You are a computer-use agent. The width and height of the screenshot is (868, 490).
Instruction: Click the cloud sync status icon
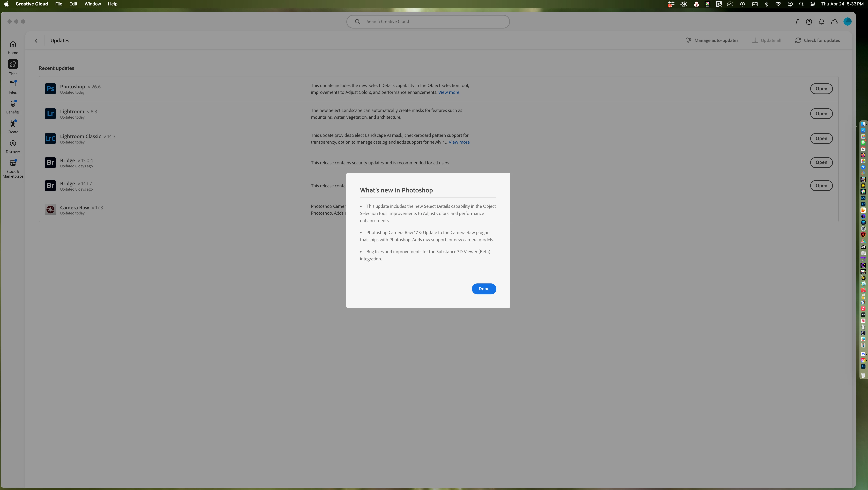coord(834,22)
